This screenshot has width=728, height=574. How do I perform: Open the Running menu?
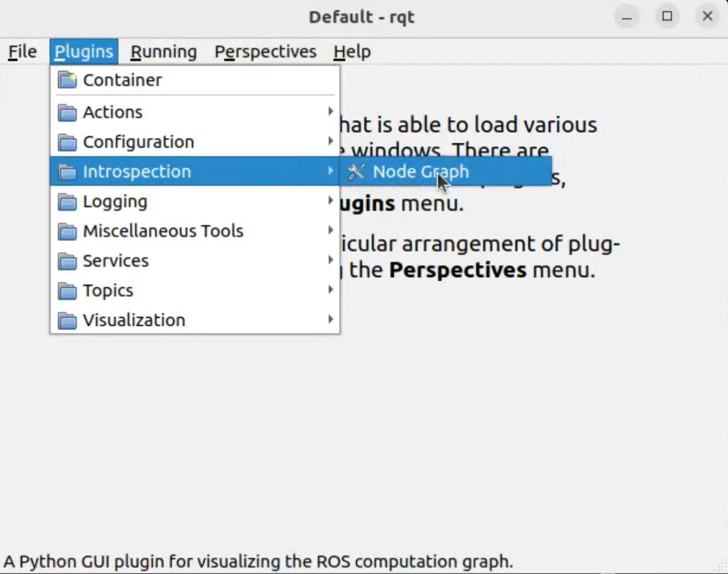[x=163, y=52]
